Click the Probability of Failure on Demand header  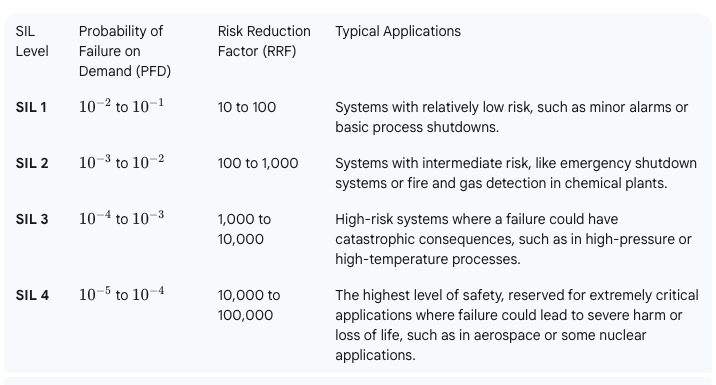pyautogui.click(x=125, y=51)
